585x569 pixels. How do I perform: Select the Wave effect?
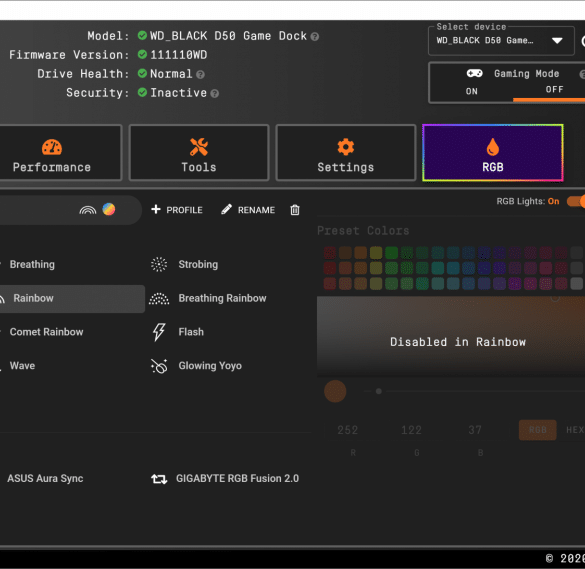(x=22, y=366)
